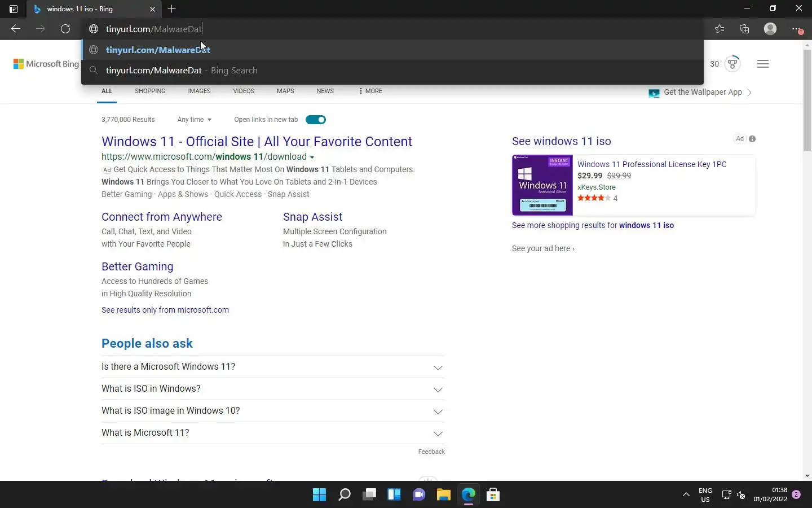Click the network and volume tray icons
Viewport: 812px width, 508px height.
pos(734,495)
